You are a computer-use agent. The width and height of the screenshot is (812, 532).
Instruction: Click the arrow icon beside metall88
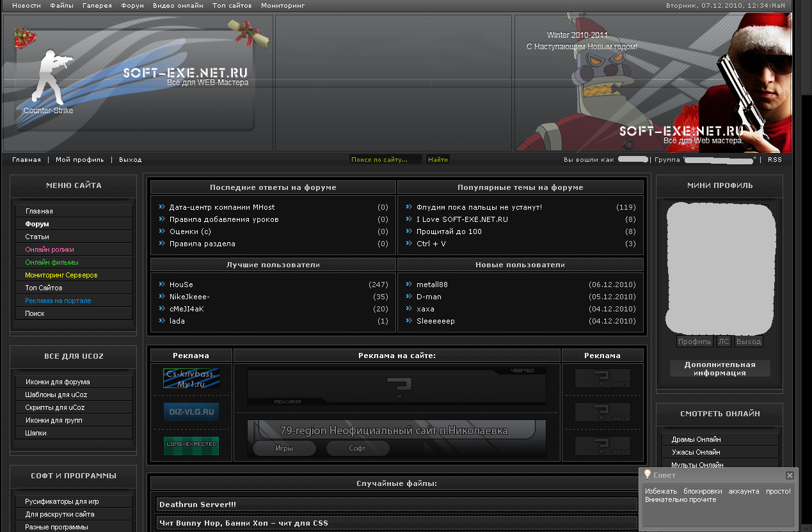tap(409, 284)
